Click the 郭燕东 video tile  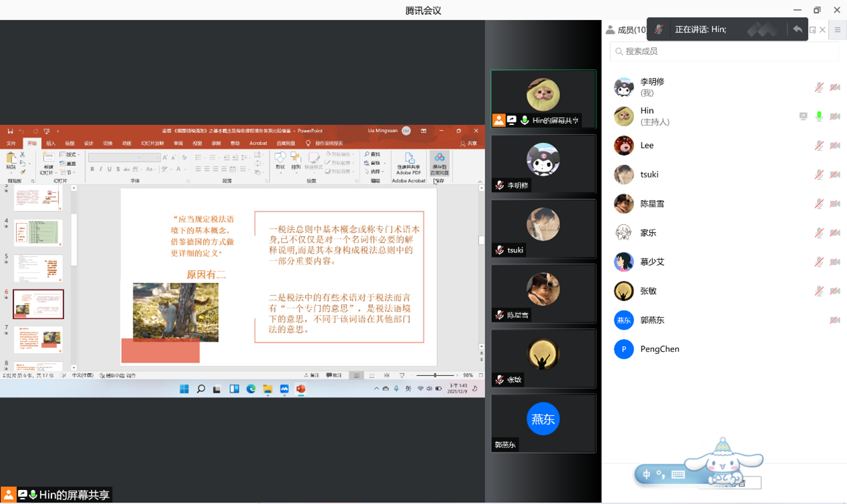(543, 423)
